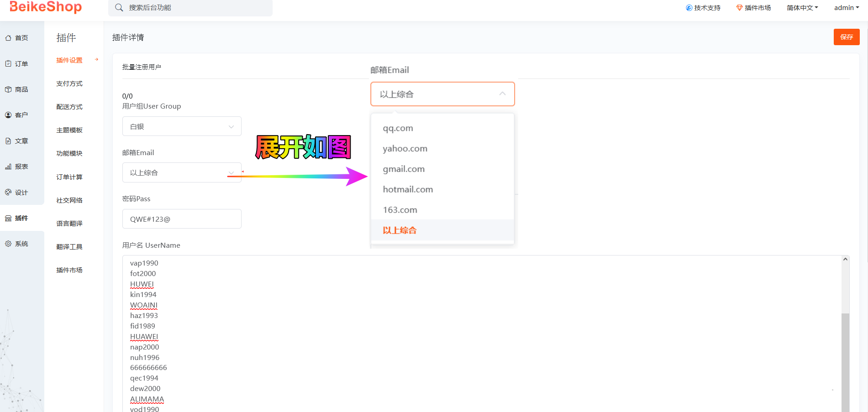This screenshot has height=412, width=868.
Task: Click the home icon in sidebar
Action: point(8,38)
